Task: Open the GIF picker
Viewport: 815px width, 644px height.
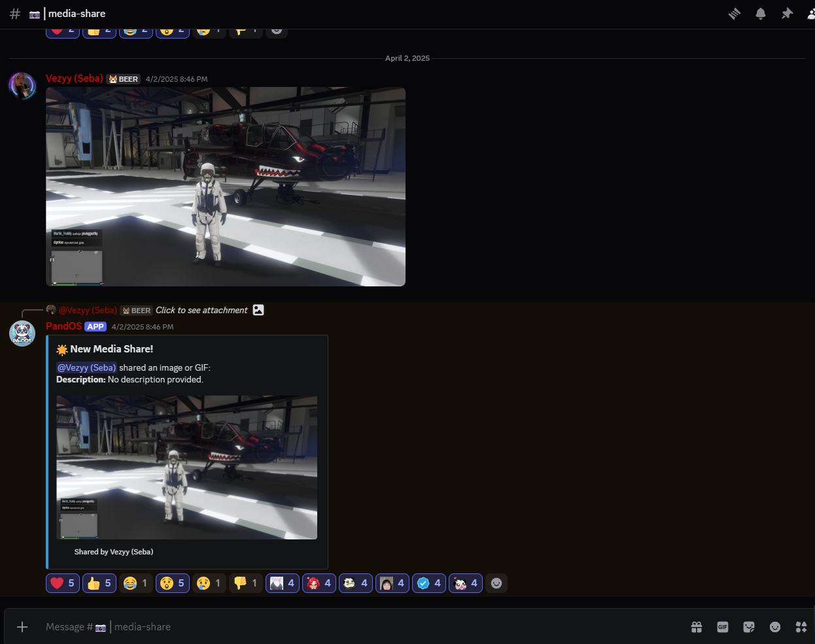Action: pos(723,627)
